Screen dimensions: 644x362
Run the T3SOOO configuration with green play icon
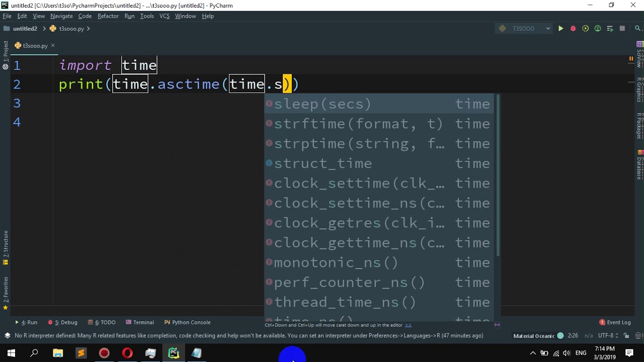tap(560, 29)
